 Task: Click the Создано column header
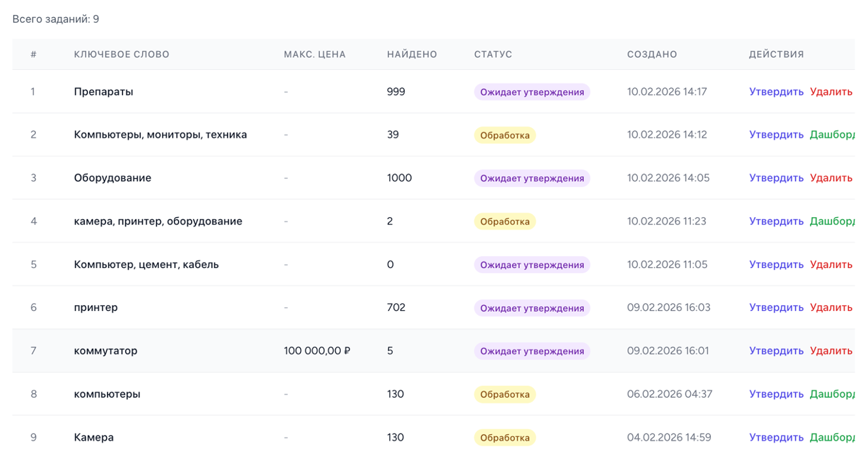tap(652, 55)
